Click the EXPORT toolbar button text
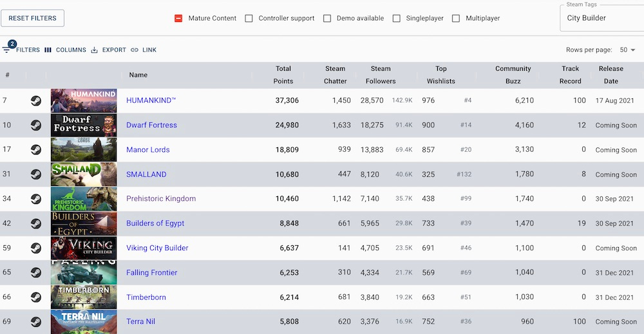Viewport: 644px width, 334px height. (x=114, y=50)
